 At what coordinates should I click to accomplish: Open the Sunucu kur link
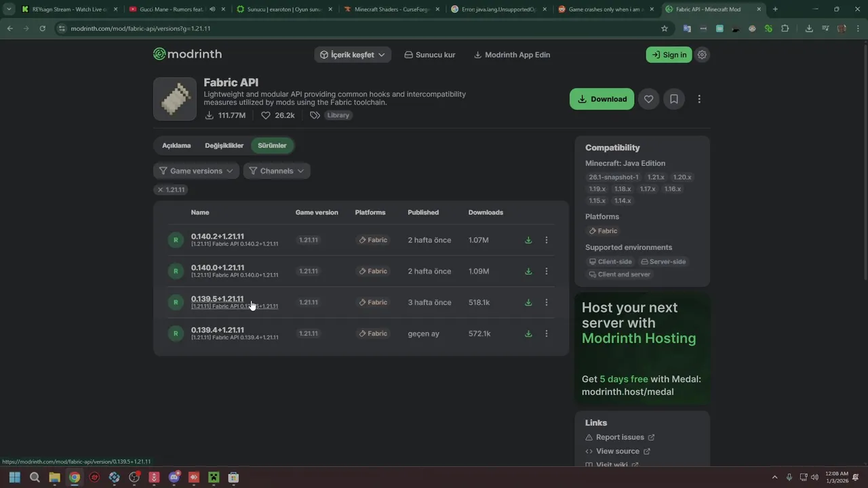click(429, 55)
